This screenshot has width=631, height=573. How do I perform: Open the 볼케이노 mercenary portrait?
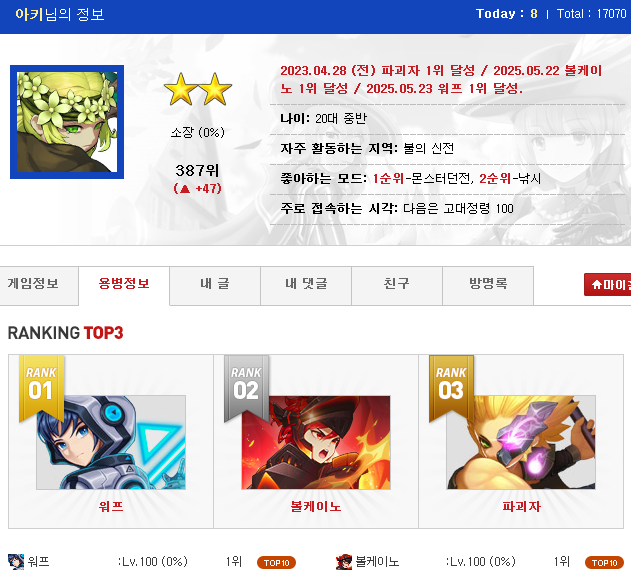(316, 442)
